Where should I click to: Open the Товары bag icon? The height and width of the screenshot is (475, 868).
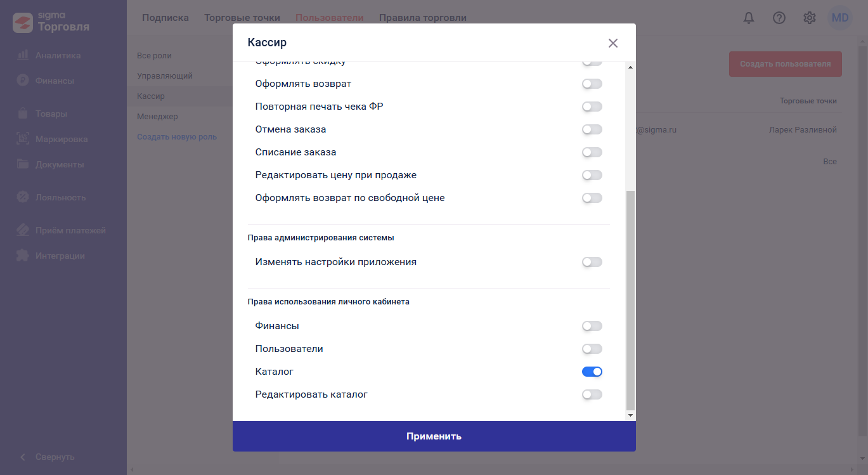point(23,114)
